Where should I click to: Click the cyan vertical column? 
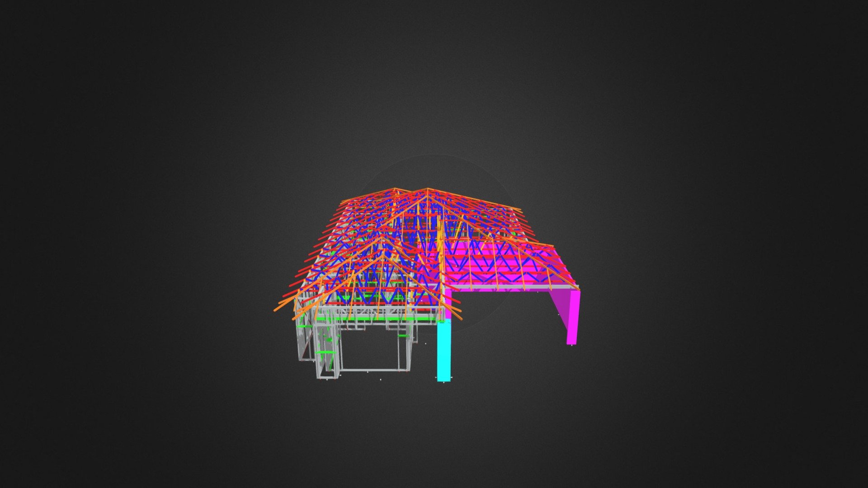tap(443, 352)
